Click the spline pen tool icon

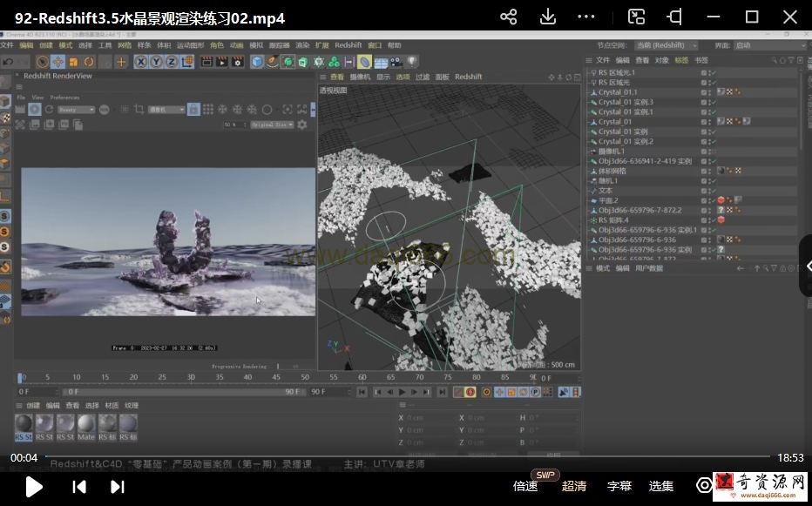coord(273,62)
